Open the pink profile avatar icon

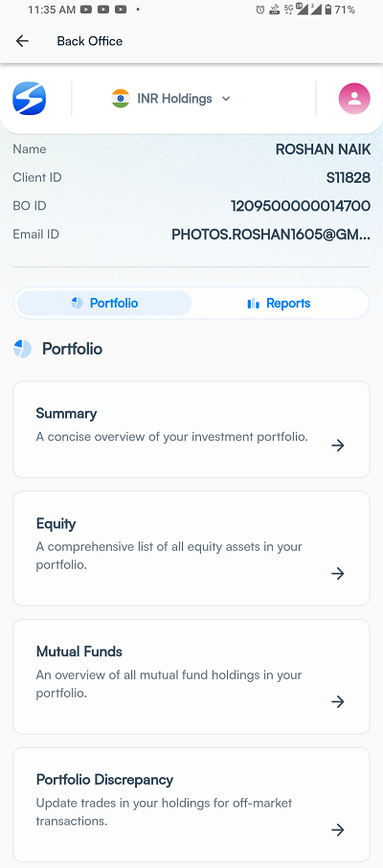click(354, 99)
